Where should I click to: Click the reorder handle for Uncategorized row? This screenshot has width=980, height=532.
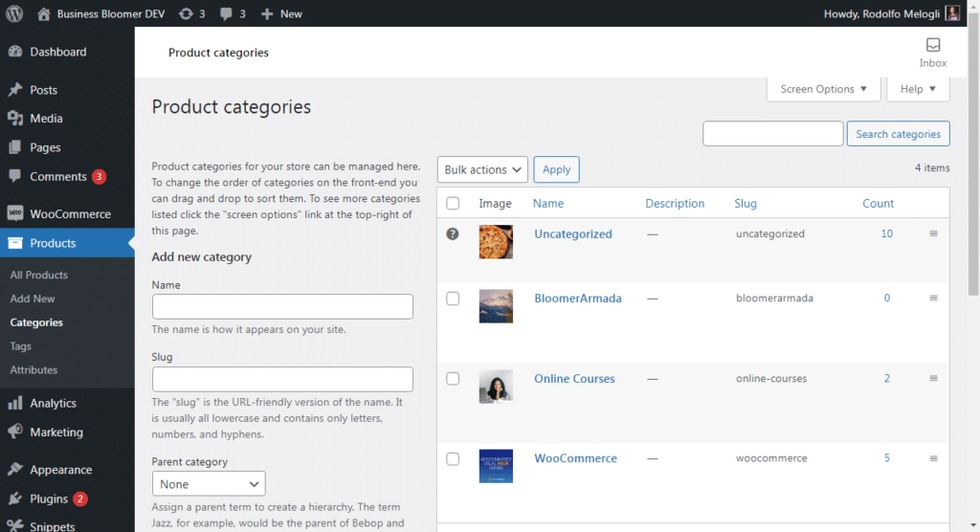[x=933, y=233]
